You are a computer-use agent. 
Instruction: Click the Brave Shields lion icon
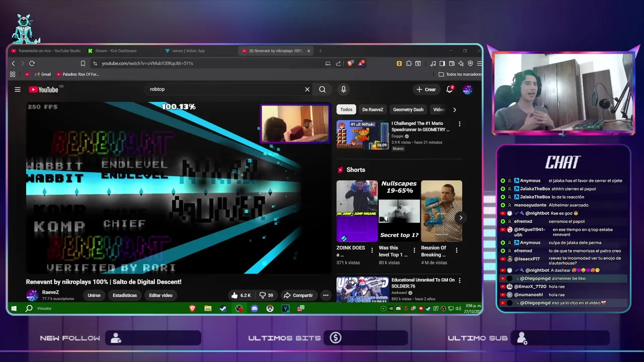(x=350, y=63)
